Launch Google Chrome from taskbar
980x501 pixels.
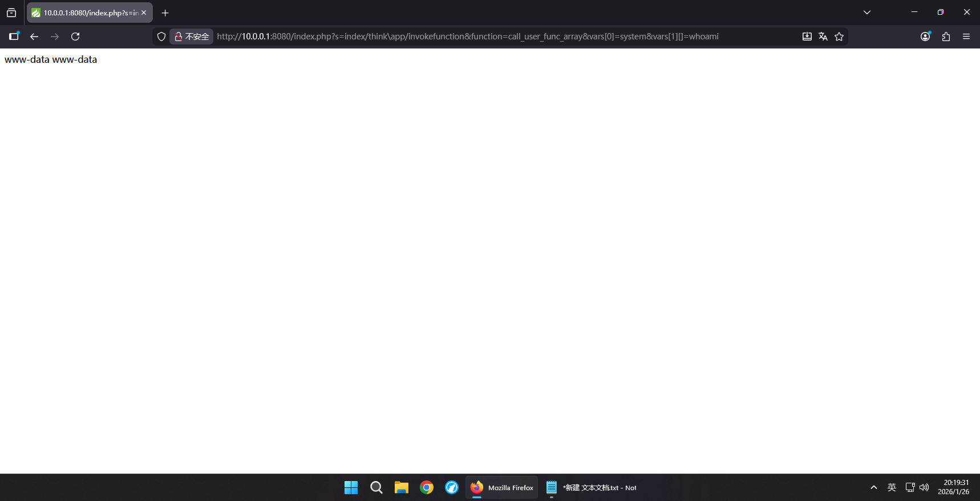click(x=427, y=487)
